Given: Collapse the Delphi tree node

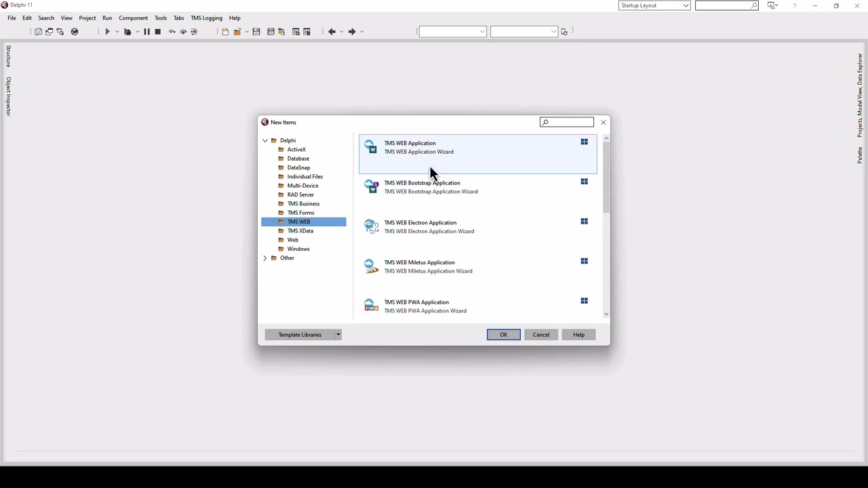Looking at the screenshot, I should pos(265,140).
